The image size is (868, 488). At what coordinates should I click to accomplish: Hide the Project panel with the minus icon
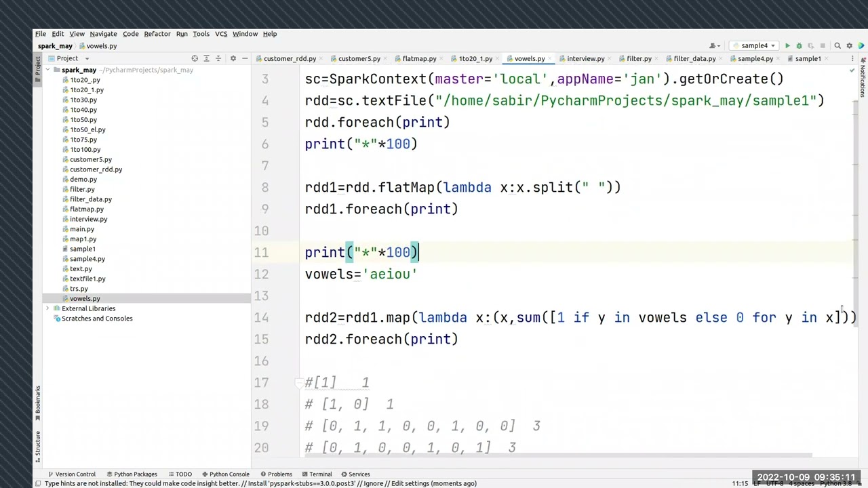pos(244,58)
